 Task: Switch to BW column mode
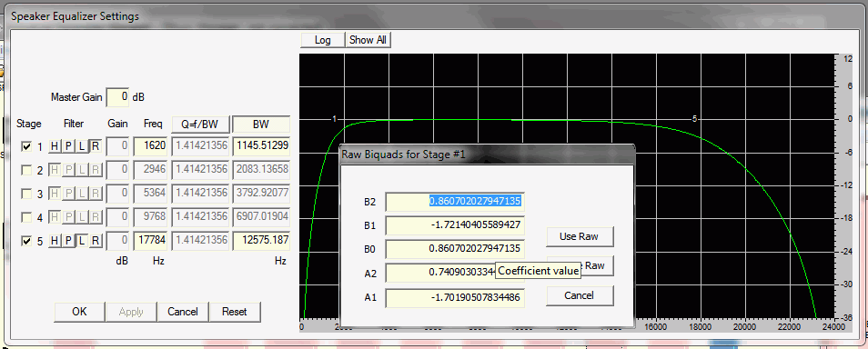click(x=261, y=124)
